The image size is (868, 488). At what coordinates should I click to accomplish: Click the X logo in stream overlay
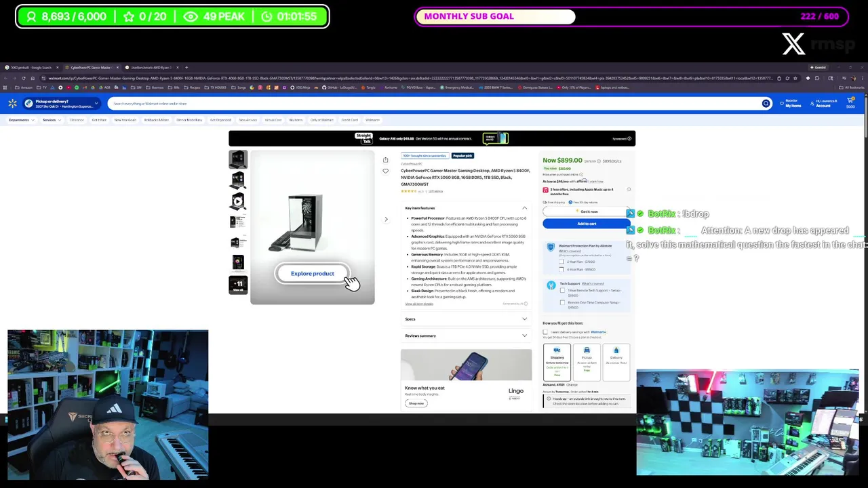tap(793, 43)
